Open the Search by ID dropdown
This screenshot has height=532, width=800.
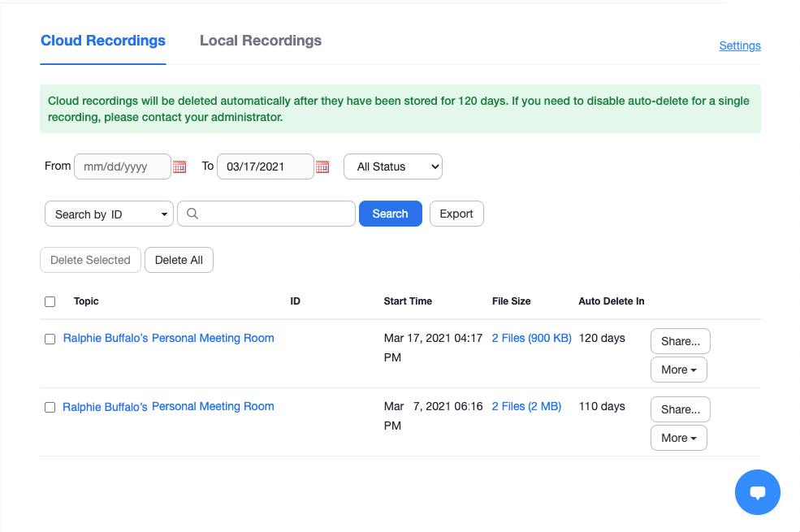pyautogui.click(x=109, y=214)
